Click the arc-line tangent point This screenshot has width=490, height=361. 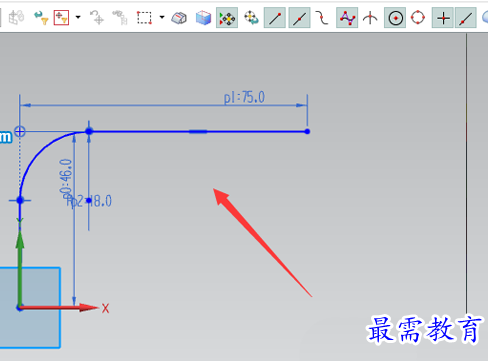point(89,131)
